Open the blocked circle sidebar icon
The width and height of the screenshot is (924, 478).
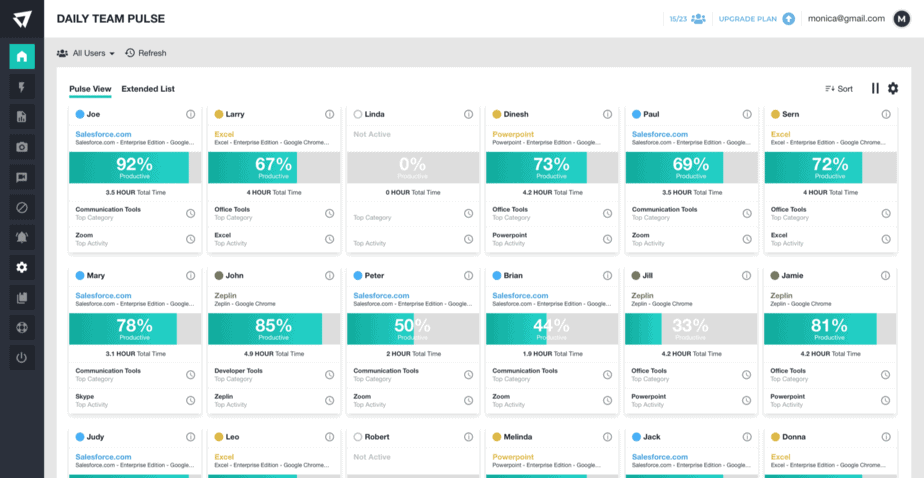tap(22, 207)
